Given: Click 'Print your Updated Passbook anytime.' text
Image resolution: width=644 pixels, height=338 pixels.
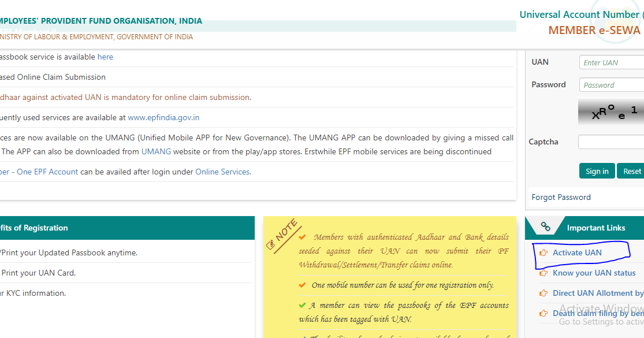Looking at the screenshot, I should [x=69, y=252].
